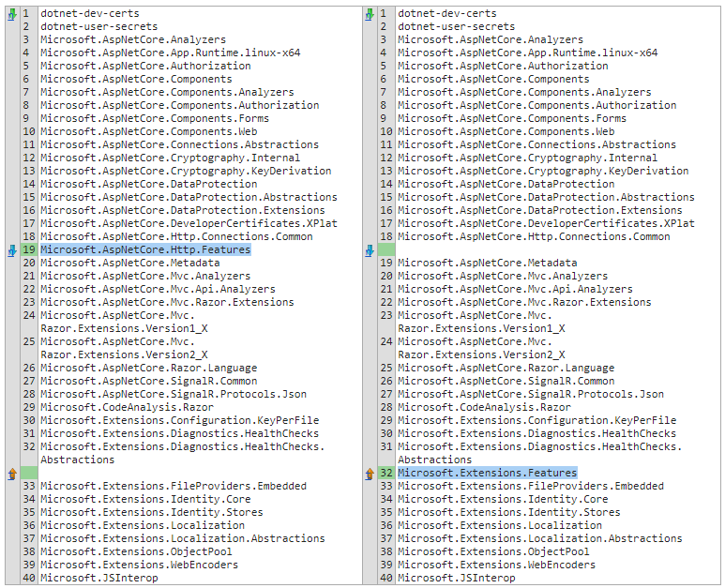Click dotnet-user-secrets in the right pane

click(457, 26)
